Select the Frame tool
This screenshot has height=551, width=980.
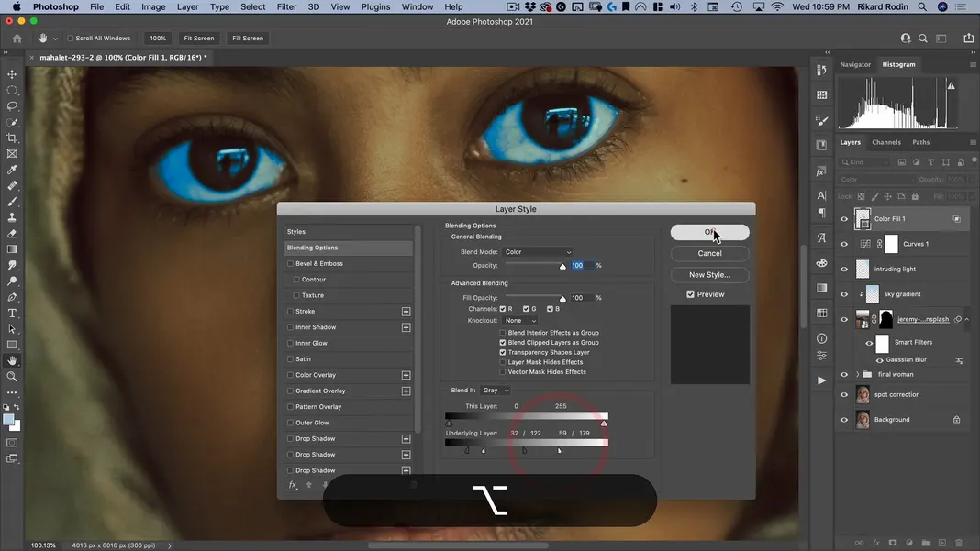(12, 154)
